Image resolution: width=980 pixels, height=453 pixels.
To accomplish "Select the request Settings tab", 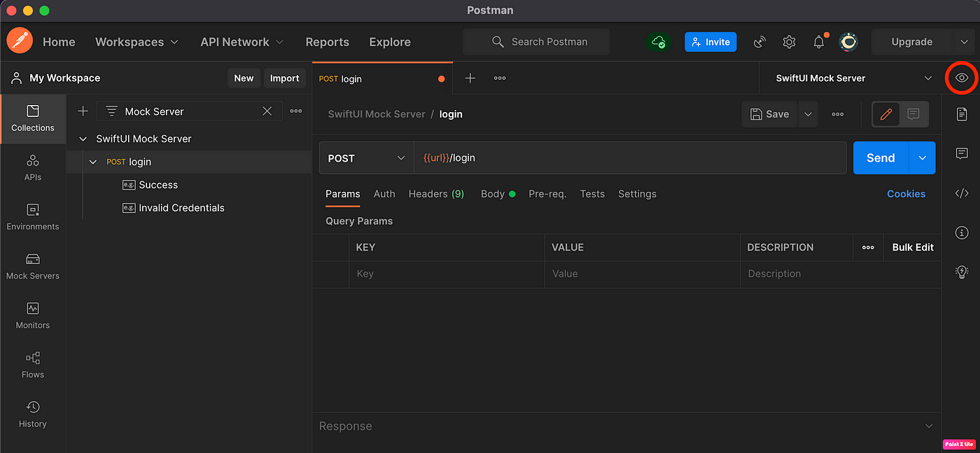I will (x=637, y=194).
